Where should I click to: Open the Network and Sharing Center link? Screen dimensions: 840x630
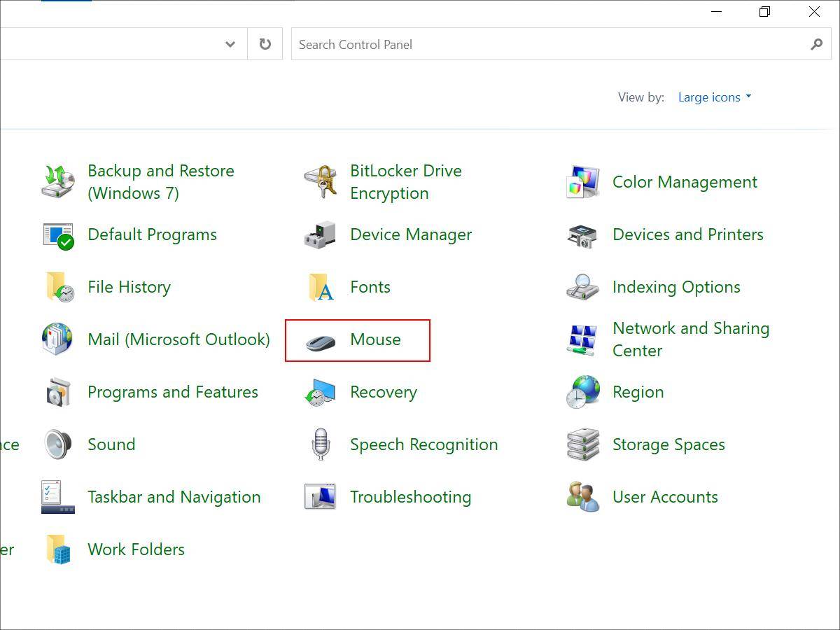690,339
